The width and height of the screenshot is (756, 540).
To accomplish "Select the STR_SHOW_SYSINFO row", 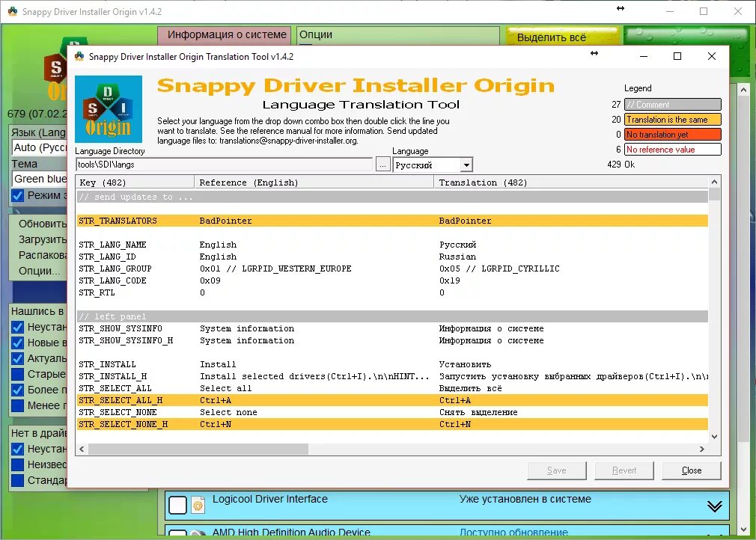I will pos(392,328).
